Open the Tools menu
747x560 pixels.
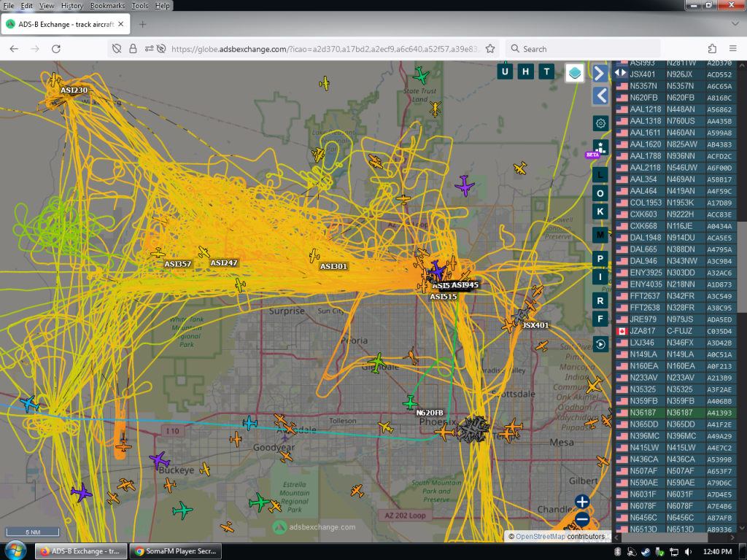pos(139,6)
